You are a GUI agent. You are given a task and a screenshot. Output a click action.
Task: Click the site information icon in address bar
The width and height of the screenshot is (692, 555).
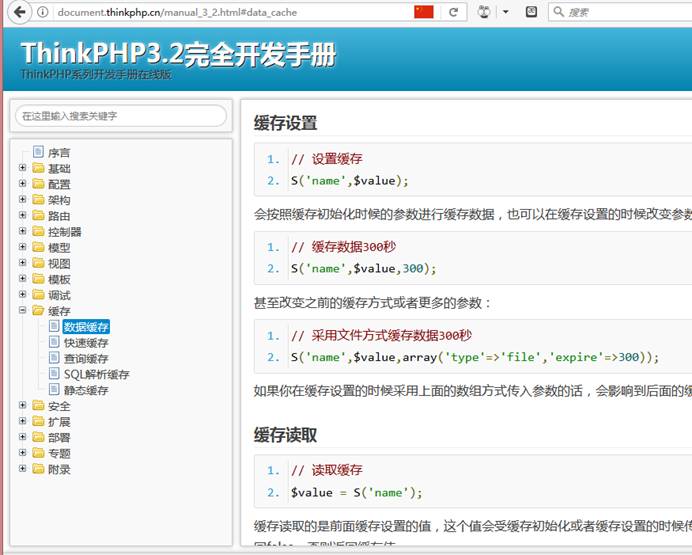(x=42, y=12)
